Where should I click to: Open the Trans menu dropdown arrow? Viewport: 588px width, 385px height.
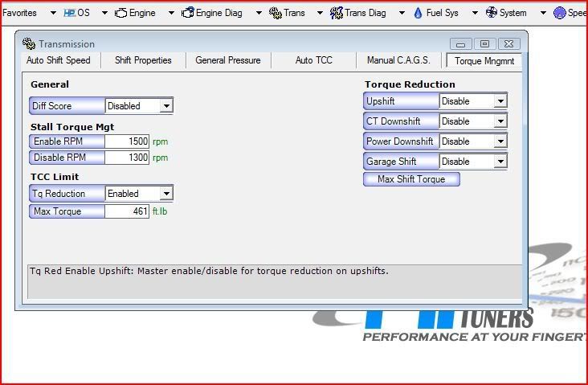(x=320, y=13)
